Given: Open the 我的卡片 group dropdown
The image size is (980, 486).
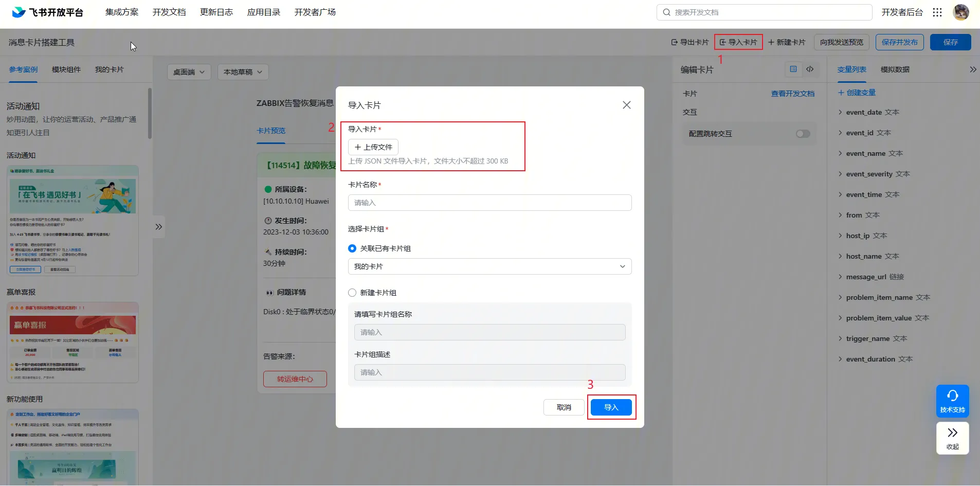Looking at the screenshot, I should (x=489, y=266).
